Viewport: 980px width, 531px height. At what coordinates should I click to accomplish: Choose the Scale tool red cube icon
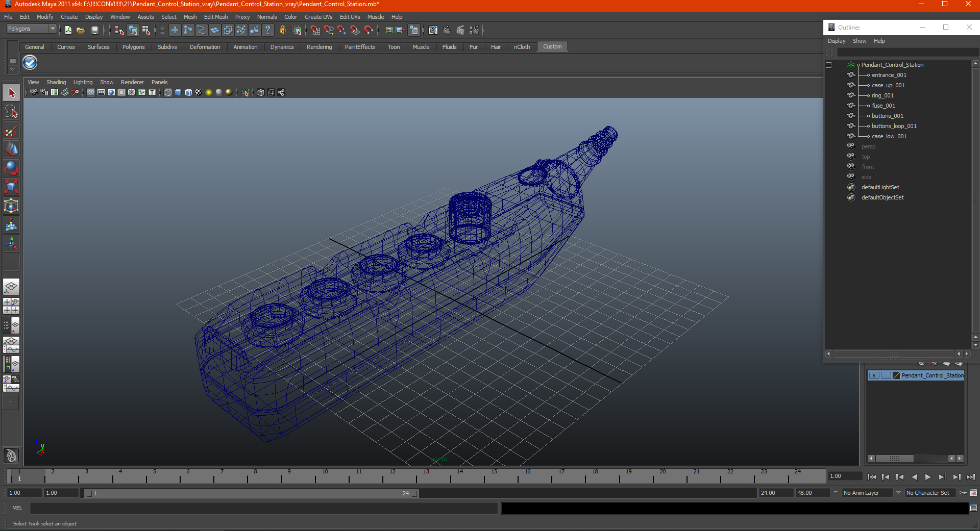pos(11,187)
